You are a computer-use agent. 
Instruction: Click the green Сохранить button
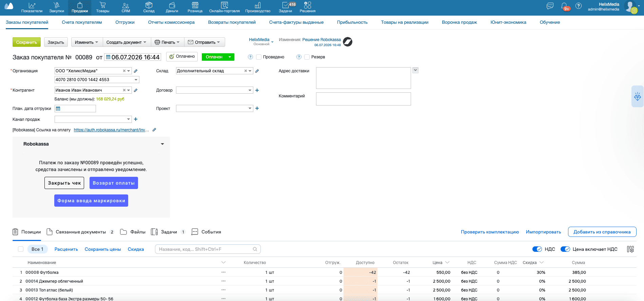tap(26, 42)
